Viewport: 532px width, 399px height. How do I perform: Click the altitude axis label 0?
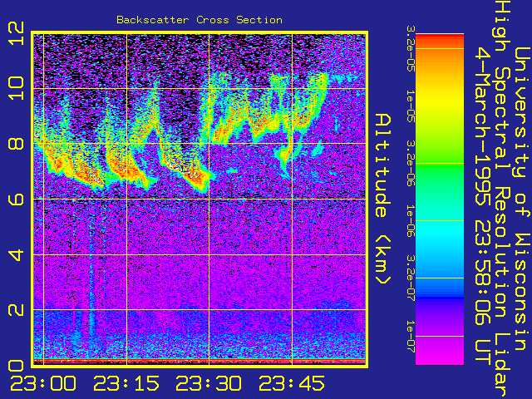click(17, 367)
